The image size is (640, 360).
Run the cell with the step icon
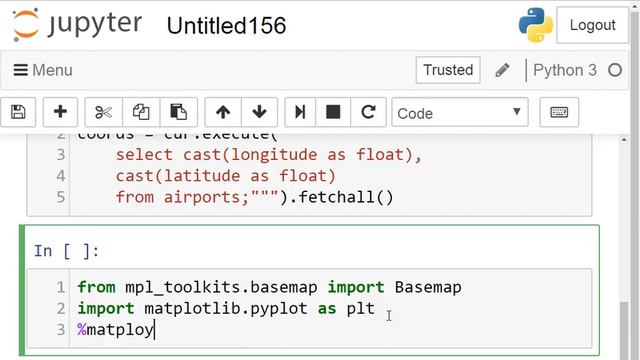point(300,112)
